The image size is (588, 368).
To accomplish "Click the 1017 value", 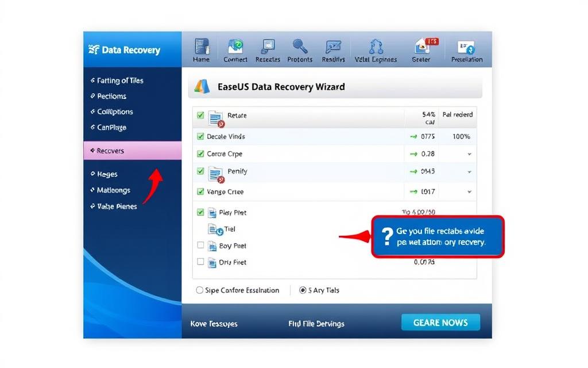I will coord(428,192).
